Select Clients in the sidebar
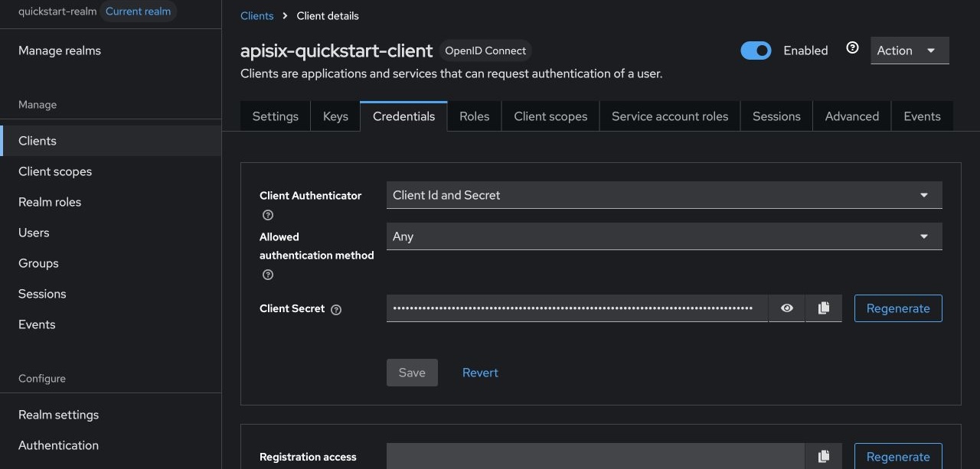Screen dimensions: 980x469 tap(111, 141)
